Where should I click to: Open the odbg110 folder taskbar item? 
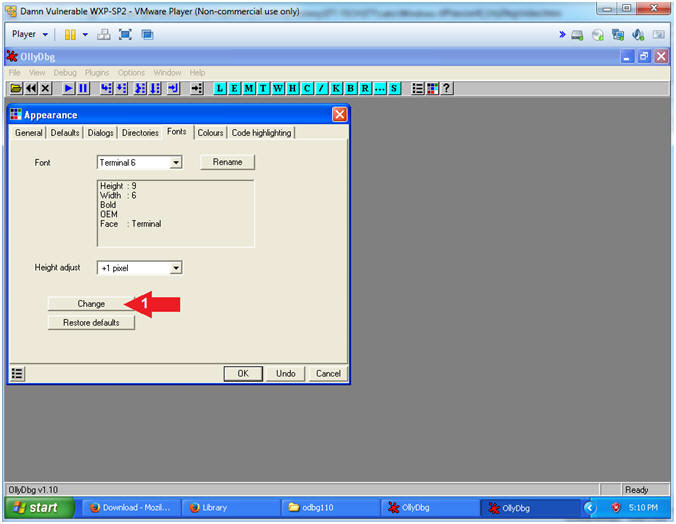(330, 508)
